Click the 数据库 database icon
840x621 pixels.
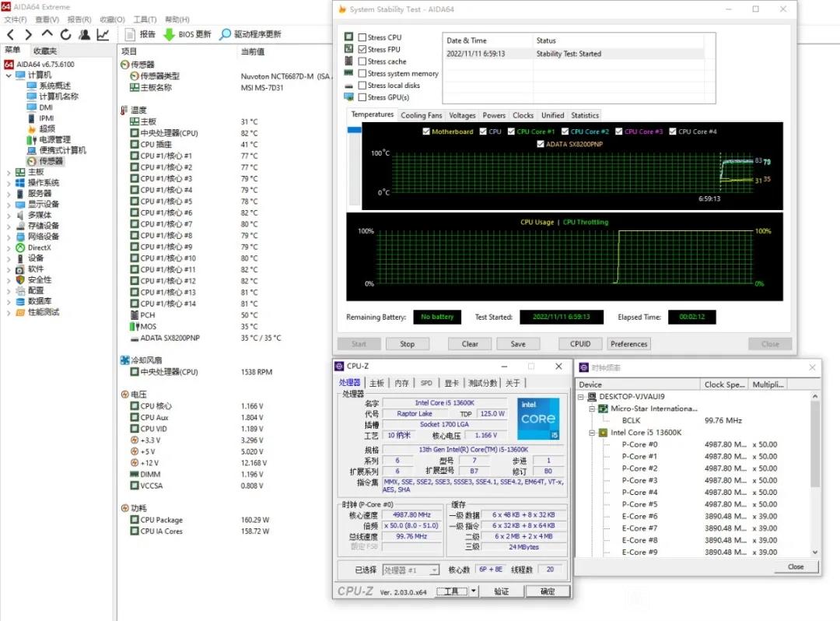click(20, 301)
